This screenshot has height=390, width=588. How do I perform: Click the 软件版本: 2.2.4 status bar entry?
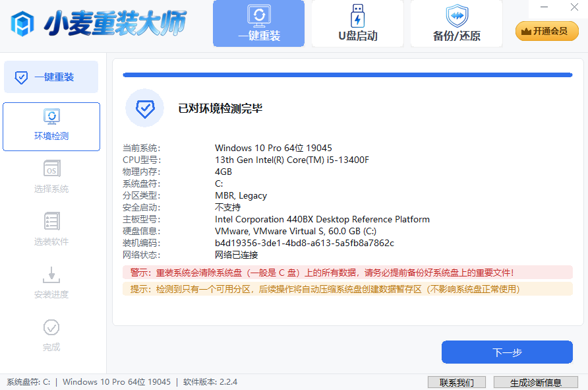210,382
